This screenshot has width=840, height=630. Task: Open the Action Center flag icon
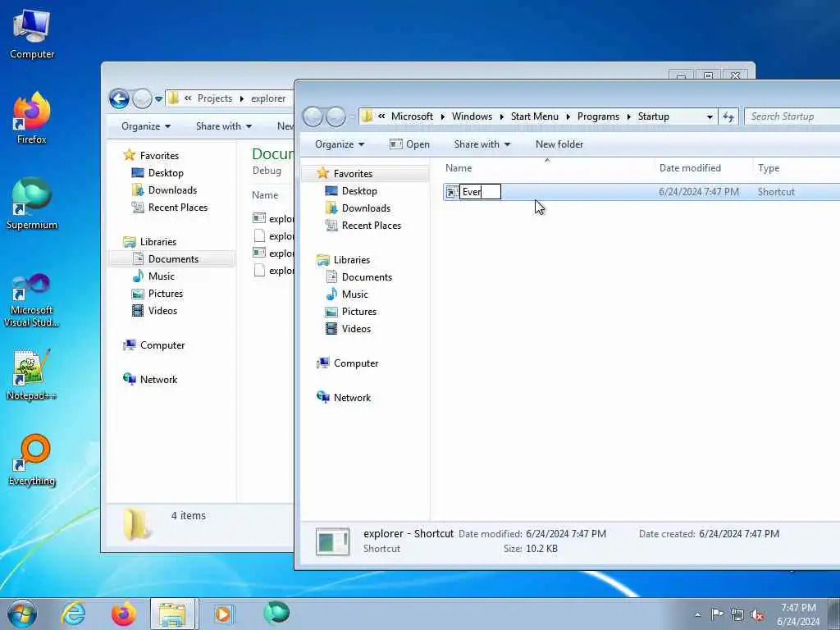[717, 614]
